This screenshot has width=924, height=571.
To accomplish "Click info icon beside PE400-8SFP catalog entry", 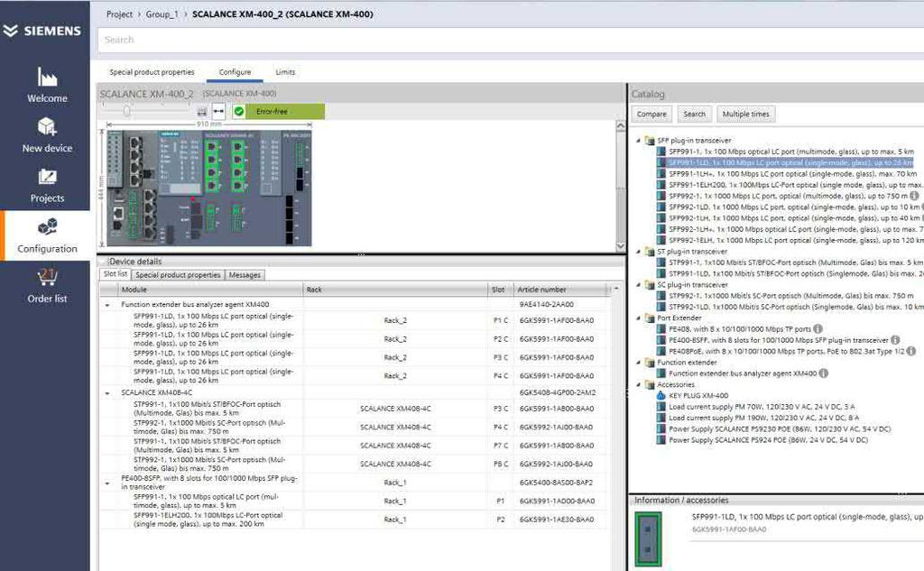I will pyautogui.click(x=895, y=340).
